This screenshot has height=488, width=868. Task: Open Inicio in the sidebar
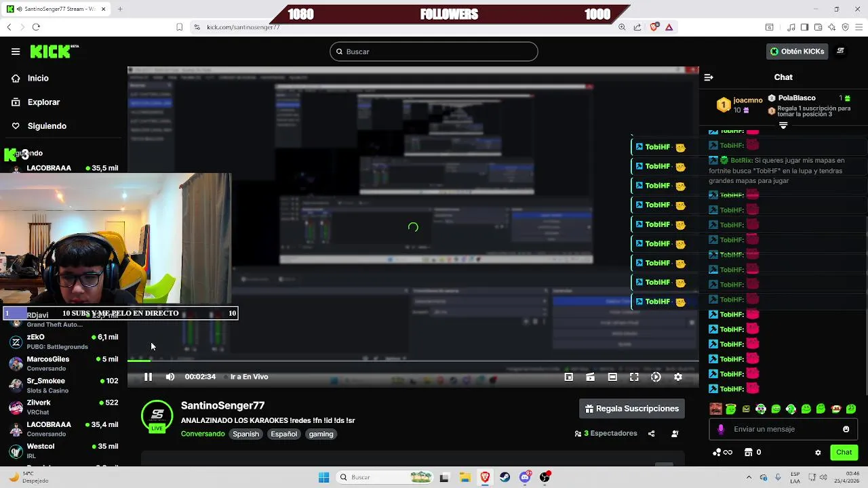[x=38, y=78]
